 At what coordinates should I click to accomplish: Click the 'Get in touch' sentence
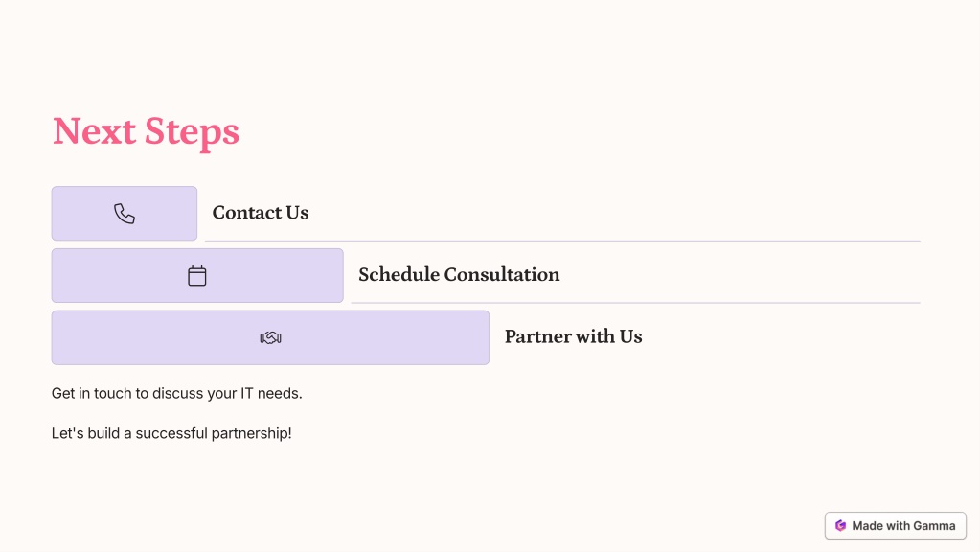(x=177, y=393)
